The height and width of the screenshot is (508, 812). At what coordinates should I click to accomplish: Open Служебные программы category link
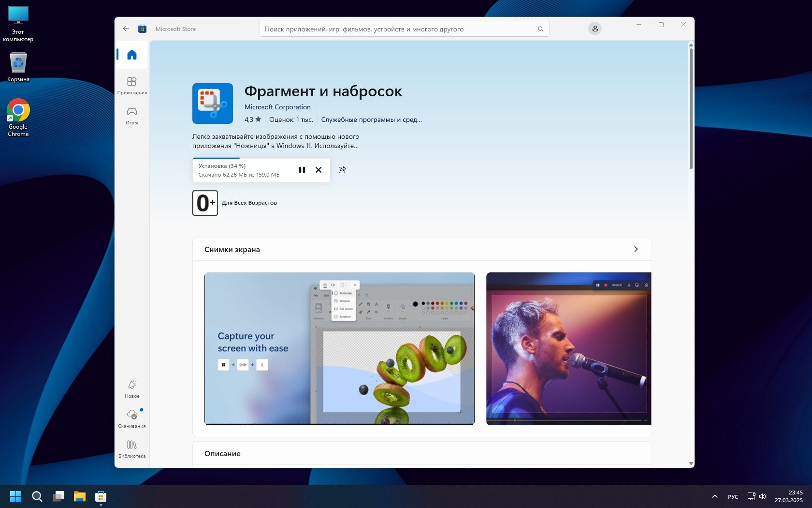(371, 120)
